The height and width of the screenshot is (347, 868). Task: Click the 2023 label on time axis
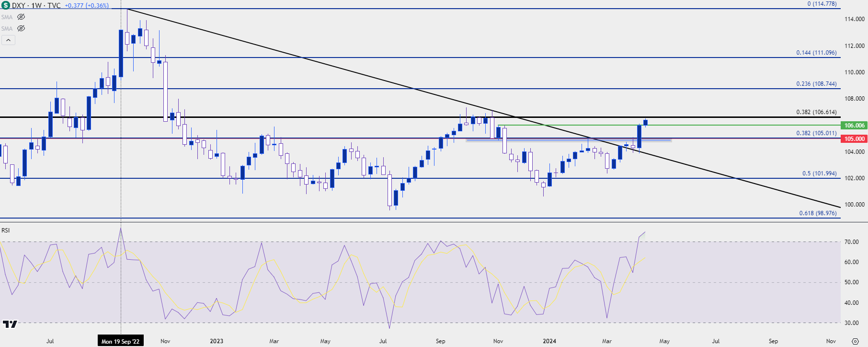coord(217,341)
